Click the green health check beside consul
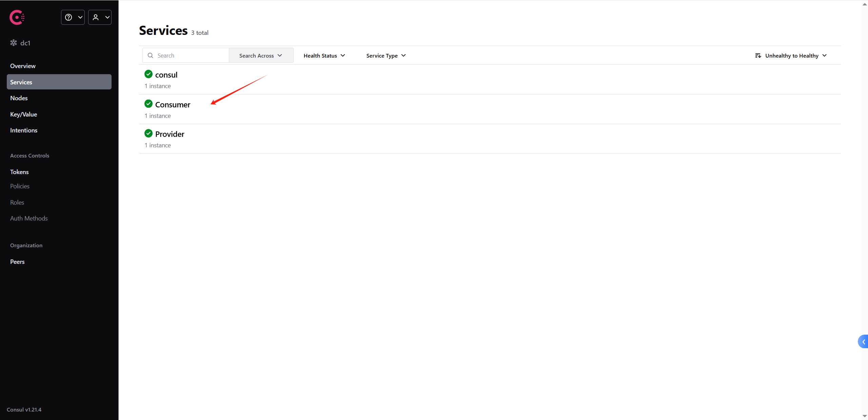 (x=148, y=74)
